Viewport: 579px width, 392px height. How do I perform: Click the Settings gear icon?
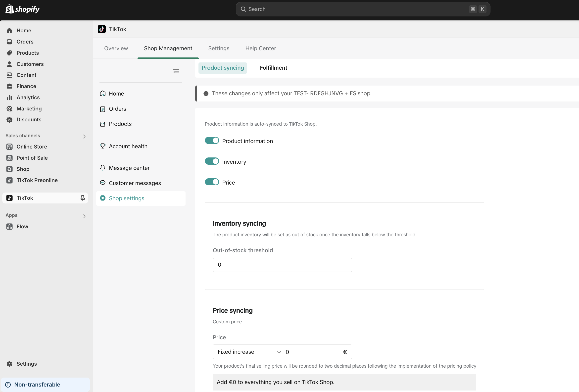(x=9, y=364)
